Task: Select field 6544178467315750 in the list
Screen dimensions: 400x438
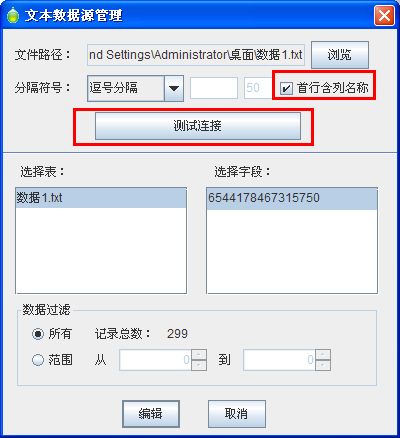Action: [292, 198]
